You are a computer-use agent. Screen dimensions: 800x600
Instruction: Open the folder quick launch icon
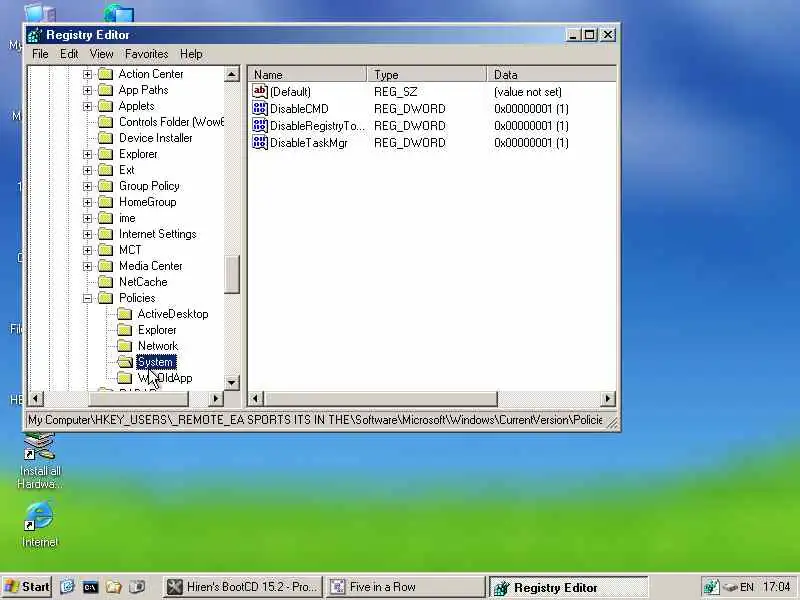(113, 587)
